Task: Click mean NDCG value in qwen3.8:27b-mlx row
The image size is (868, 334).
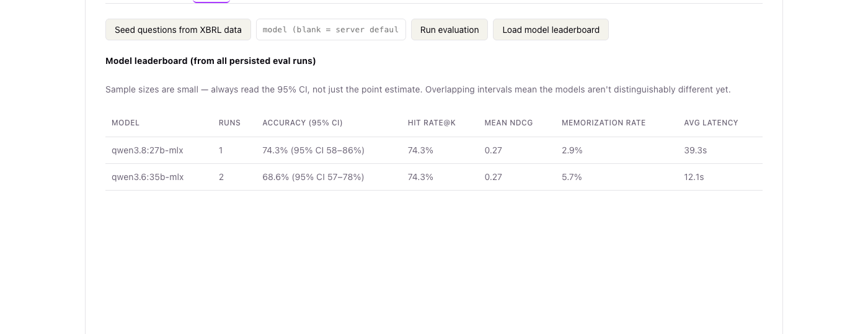Action: point(493,150)
